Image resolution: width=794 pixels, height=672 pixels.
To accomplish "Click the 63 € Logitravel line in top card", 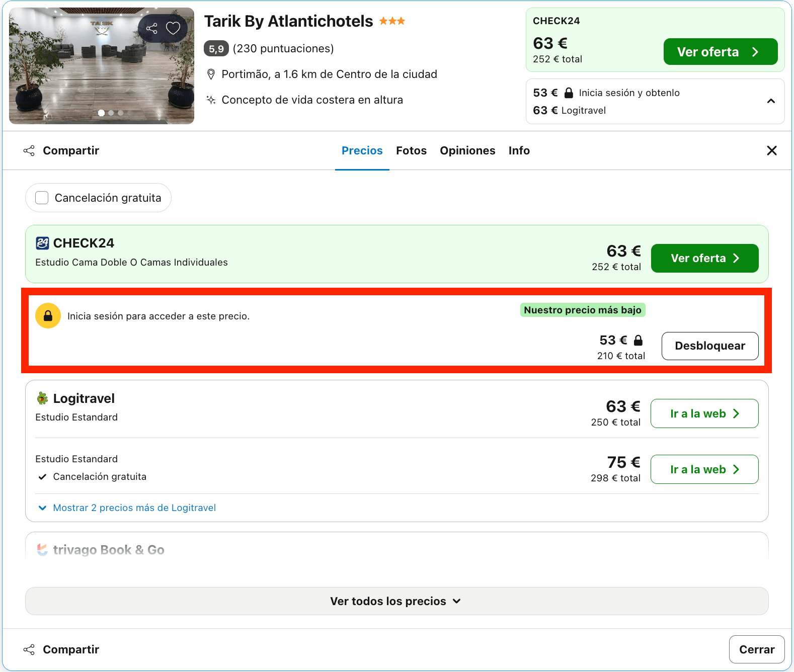I will 569,110.
